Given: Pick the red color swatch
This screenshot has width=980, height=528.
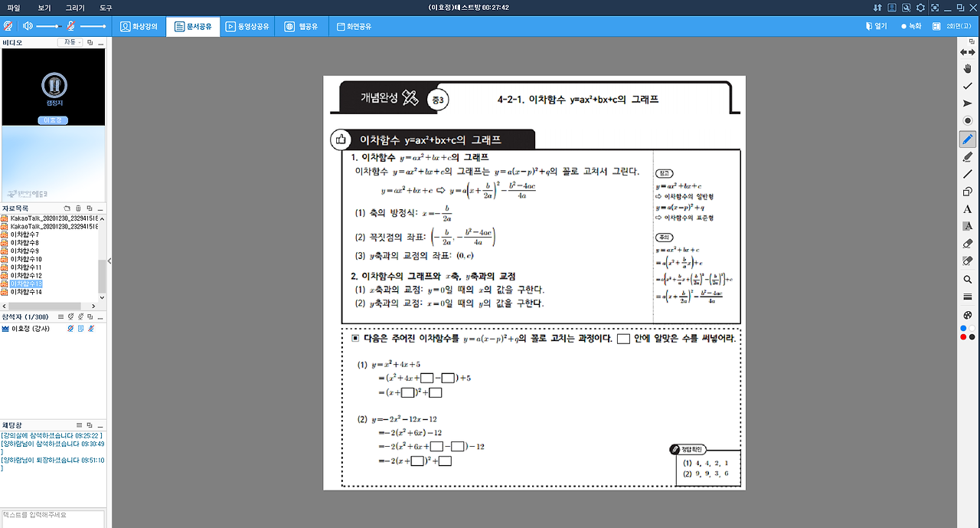Looking at the screenshot, I should click(963, 337).
